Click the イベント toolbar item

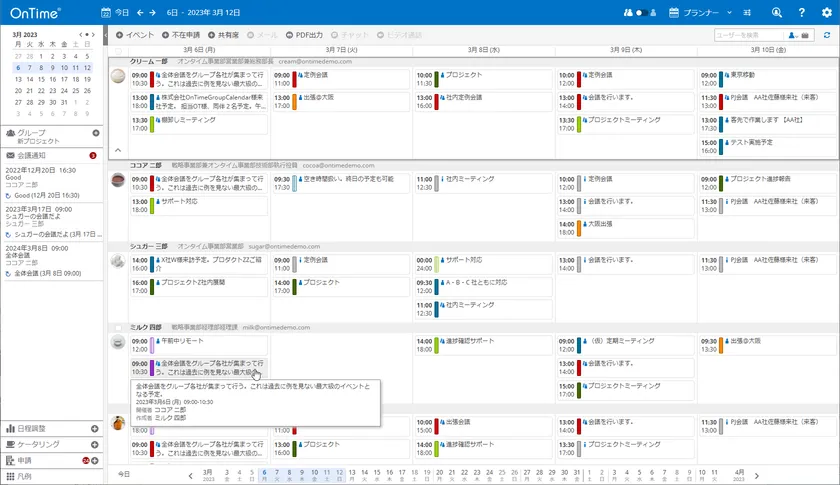point(135,35)
